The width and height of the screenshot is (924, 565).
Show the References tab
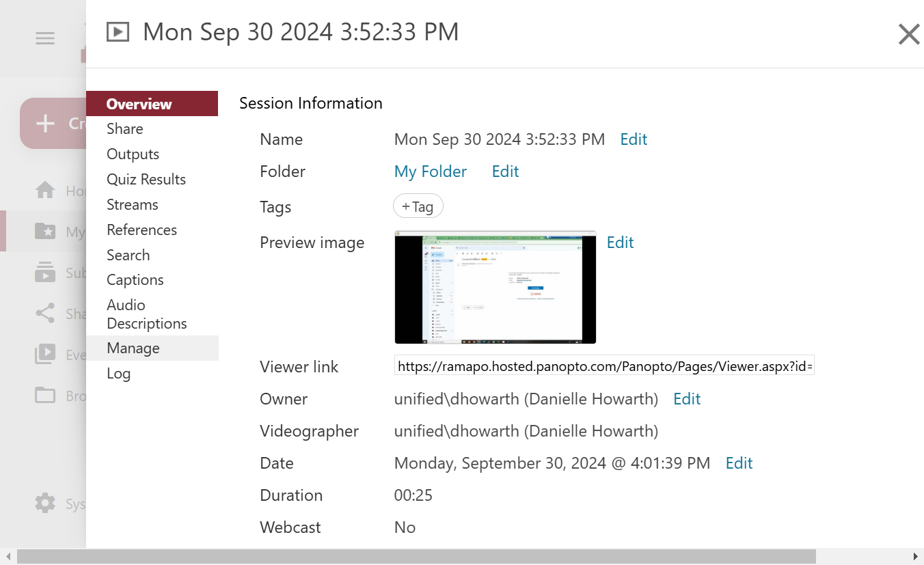(x=141, y=230)
